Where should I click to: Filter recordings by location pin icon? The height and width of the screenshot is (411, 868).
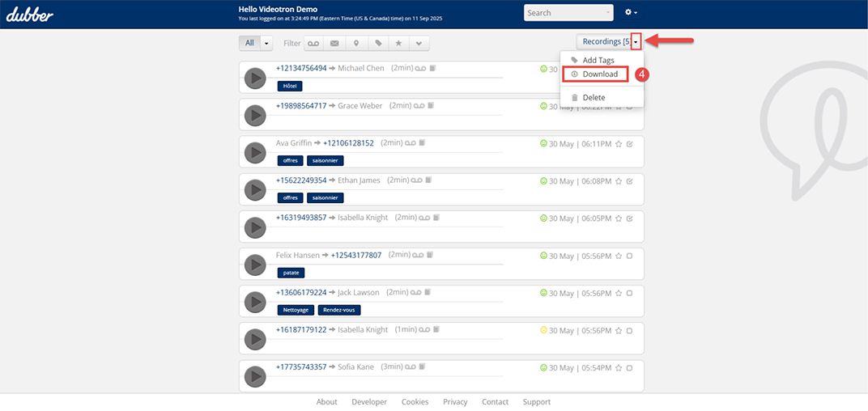pos(355,43)
